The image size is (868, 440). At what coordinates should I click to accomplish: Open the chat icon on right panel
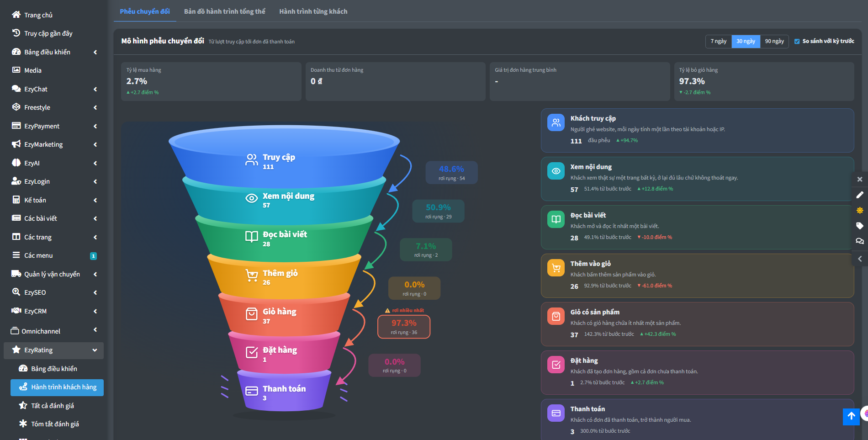tap(860, 241)
